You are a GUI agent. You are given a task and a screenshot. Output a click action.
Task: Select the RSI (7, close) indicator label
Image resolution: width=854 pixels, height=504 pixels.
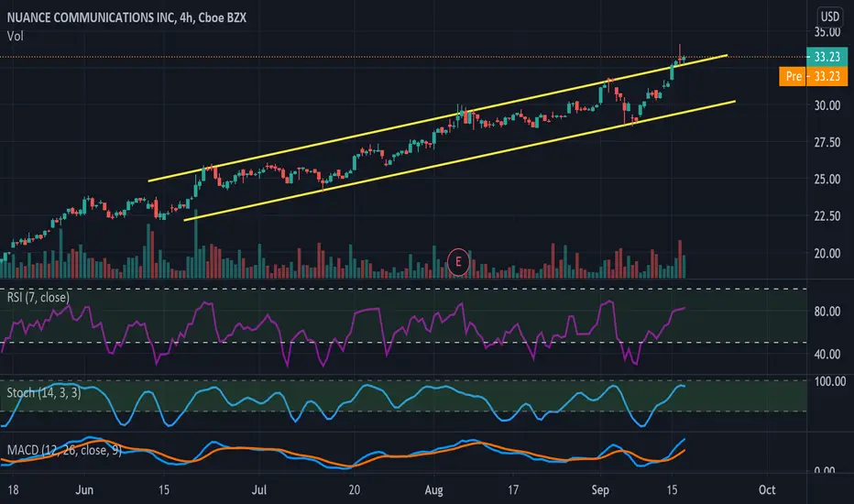(38, 297)
